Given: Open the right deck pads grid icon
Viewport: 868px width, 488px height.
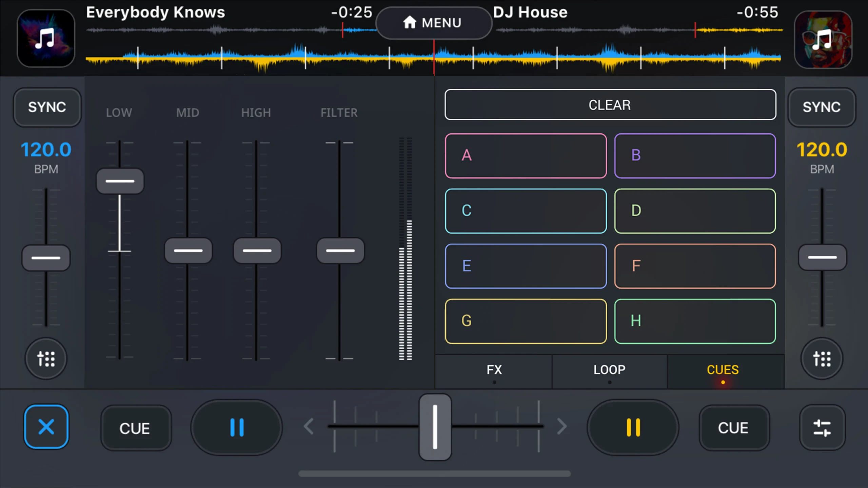Looking at the screenshot, I should 822,359.
